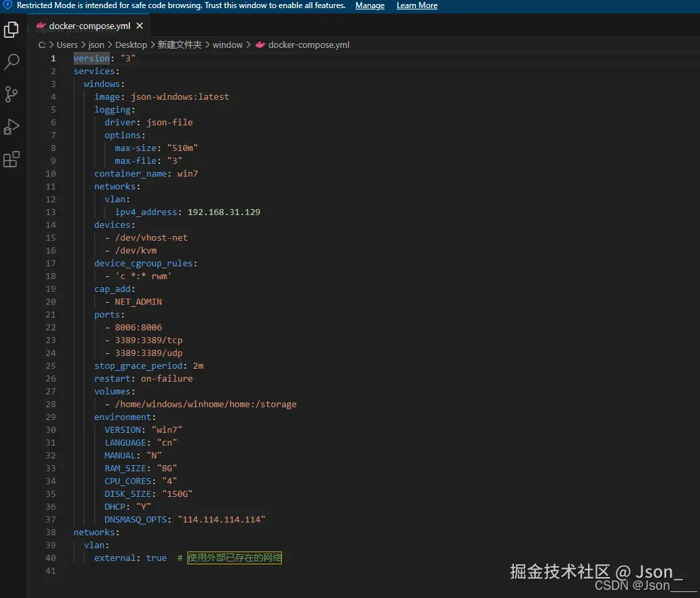Click the DNSMASQ_OPTS "114.114.114.114" value

click(x=221, y=519)
